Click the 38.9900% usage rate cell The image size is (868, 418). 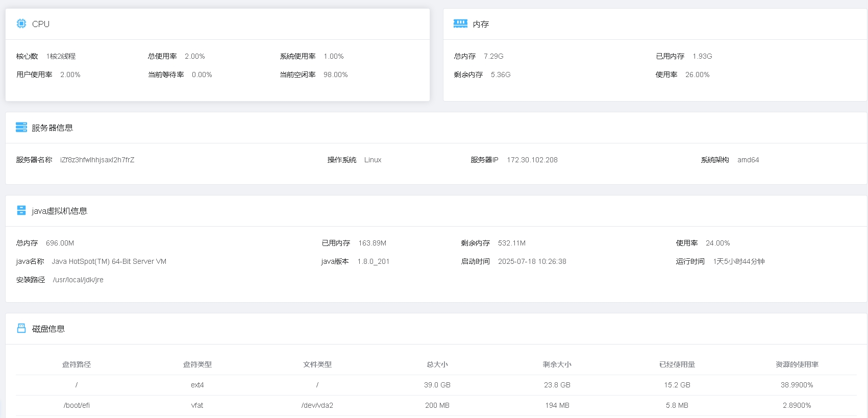(797, 385)
